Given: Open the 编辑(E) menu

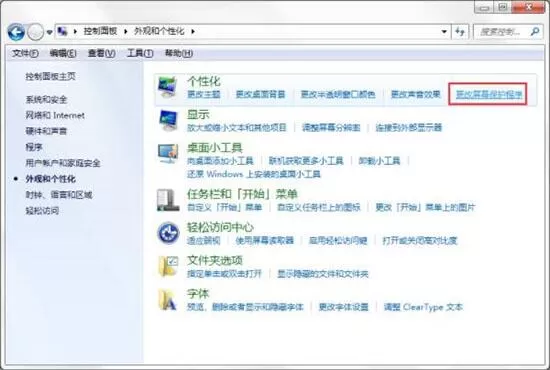Looking at the screenshot, I should click(63, 53).
